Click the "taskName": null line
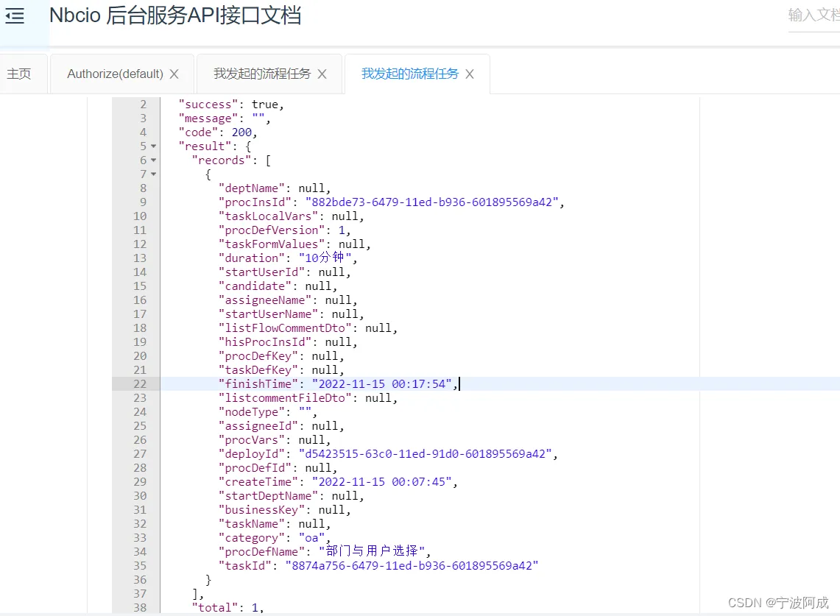Screen dimensions: 840x616 point(275,523)
